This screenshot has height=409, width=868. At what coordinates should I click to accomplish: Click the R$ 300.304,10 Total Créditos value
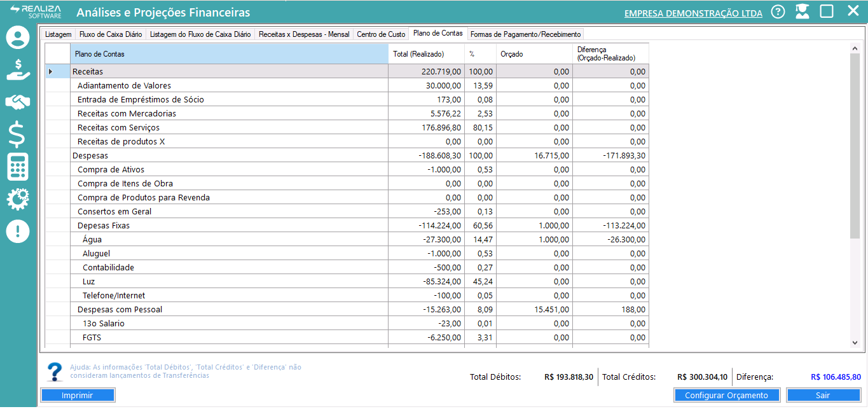point(702,377)
